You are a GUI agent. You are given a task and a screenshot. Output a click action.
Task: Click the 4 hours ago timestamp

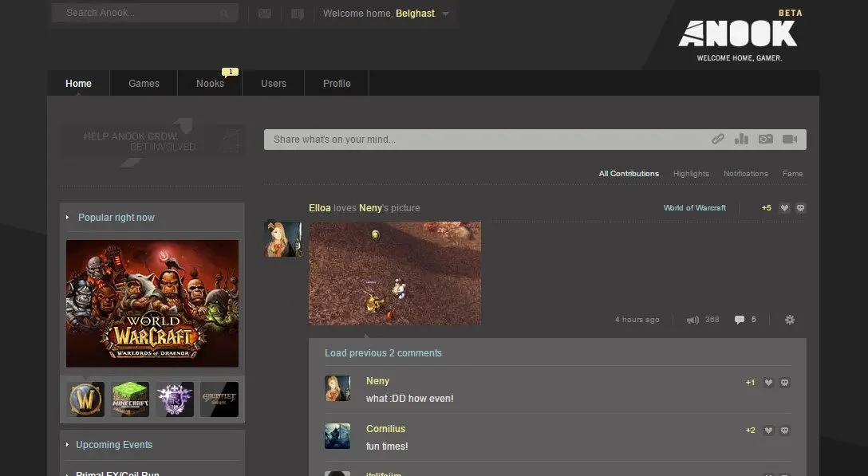coord(637,320)
